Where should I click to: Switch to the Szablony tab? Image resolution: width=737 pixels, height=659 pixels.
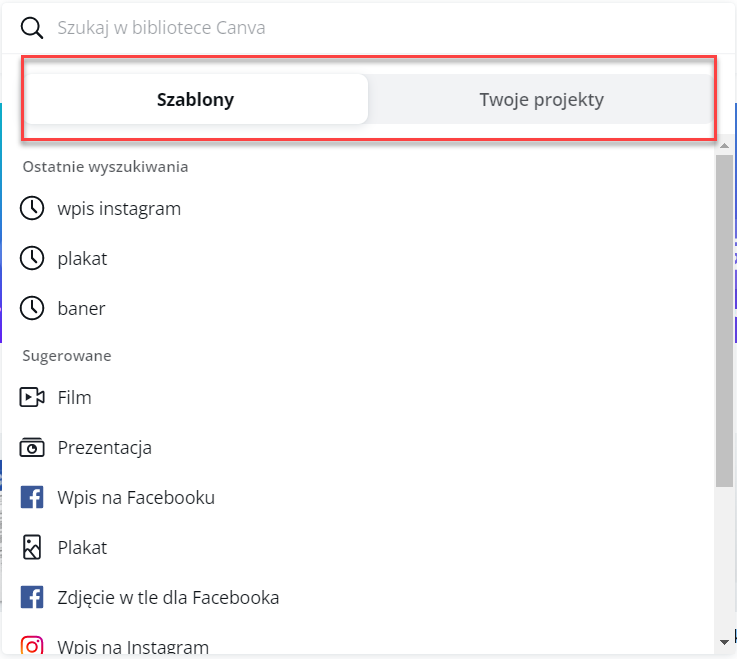tap(196, 100)
